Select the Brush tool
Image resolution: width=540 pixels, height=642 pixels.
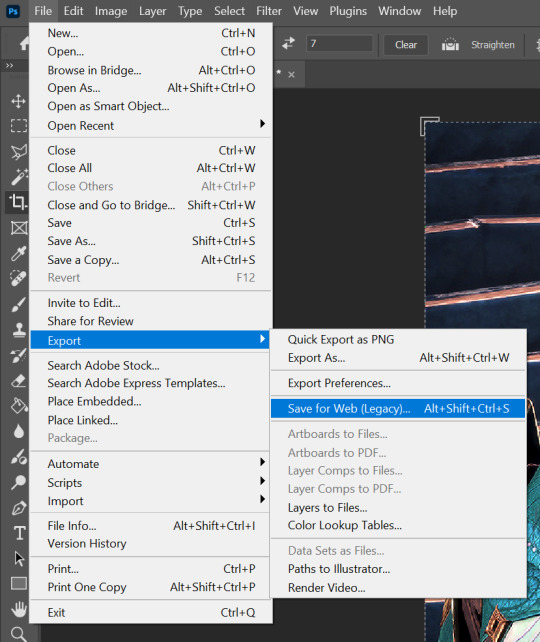18,304
